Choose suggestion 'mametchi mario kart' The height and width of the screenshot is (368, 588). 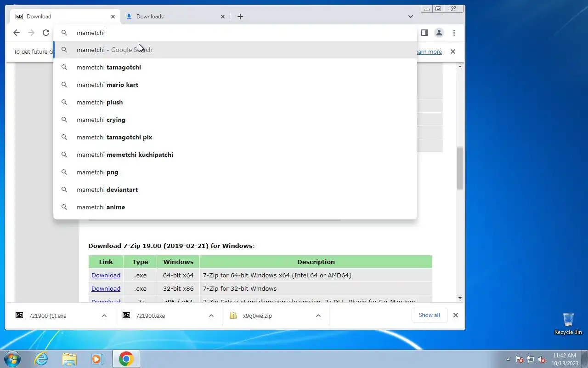coord(235,85)
